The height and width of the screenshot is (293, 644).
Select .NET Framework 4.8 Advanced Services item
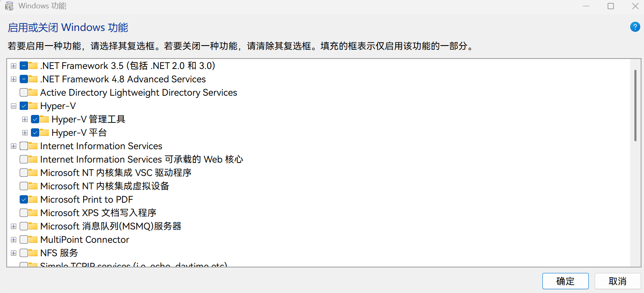click(123, 79)
